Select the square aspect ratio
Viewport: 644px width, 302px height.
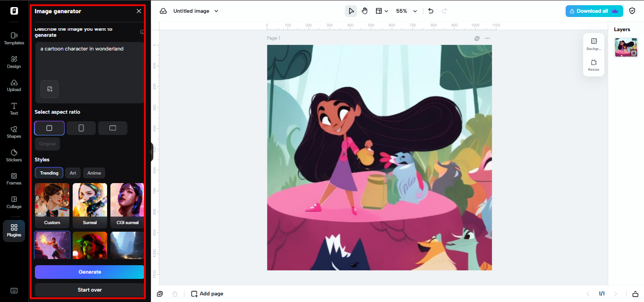[49, 128]
